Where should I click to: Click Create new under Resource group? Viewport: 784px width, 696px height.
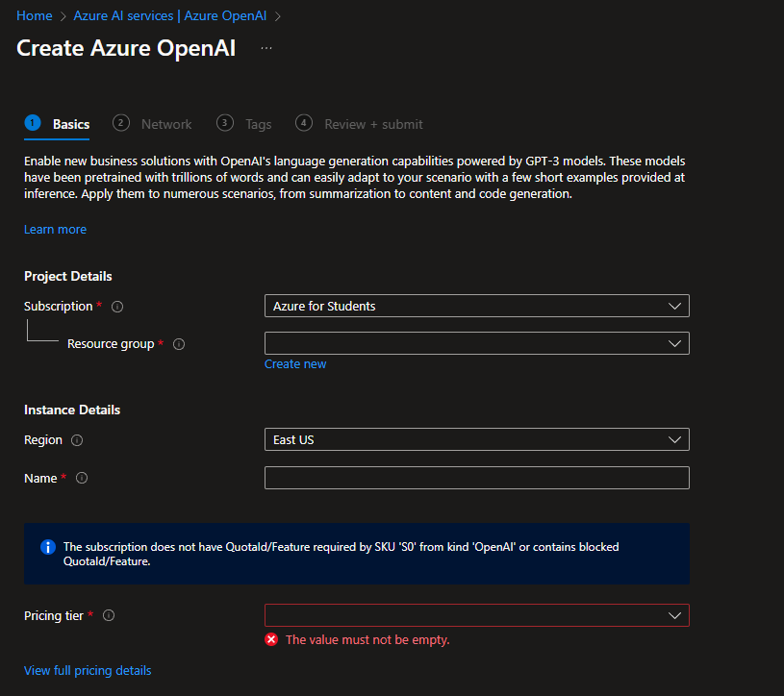point(295,363)
